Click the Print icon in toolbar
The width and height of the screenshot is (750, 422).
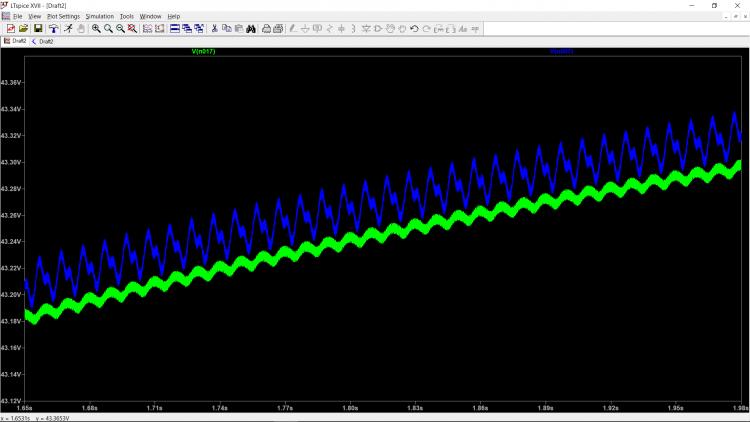tap(267, 28)
